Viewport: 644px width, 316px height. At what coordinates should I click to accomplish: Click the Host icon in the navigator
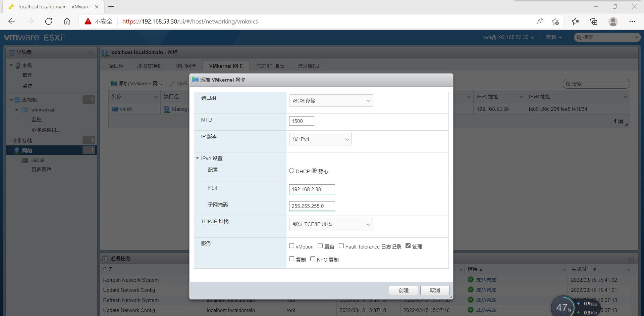18,65
